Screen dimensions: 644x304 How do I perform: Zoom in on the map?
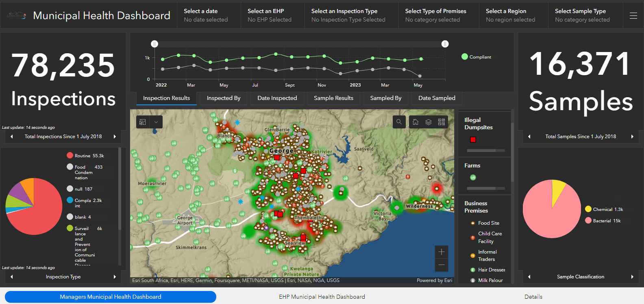coord(442,252)
